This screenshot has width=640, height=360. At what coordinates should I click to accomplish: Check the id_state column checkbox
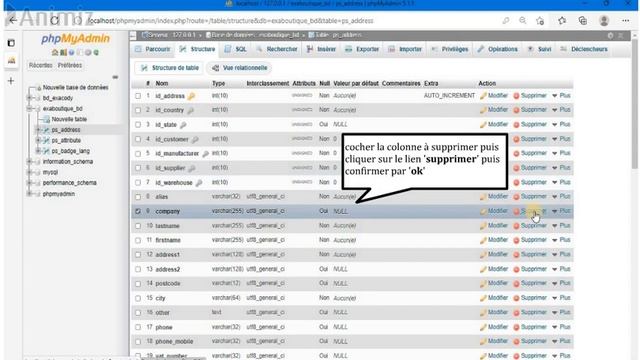point(138,124)
